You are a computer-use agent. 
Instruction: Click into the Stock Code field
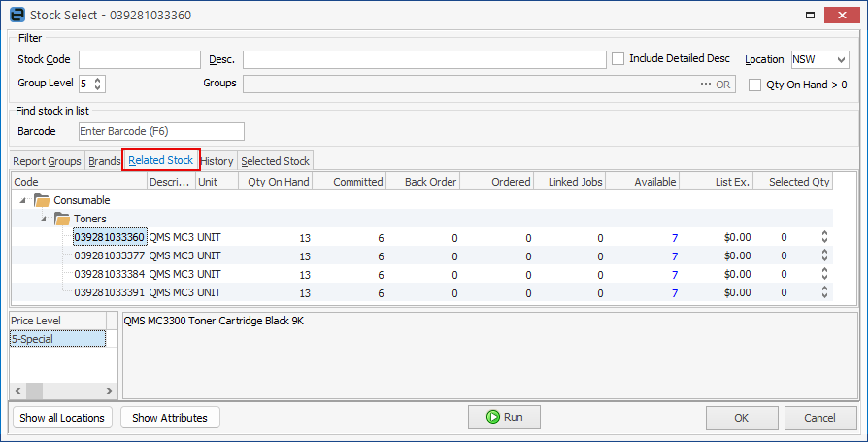click(140, 59)
